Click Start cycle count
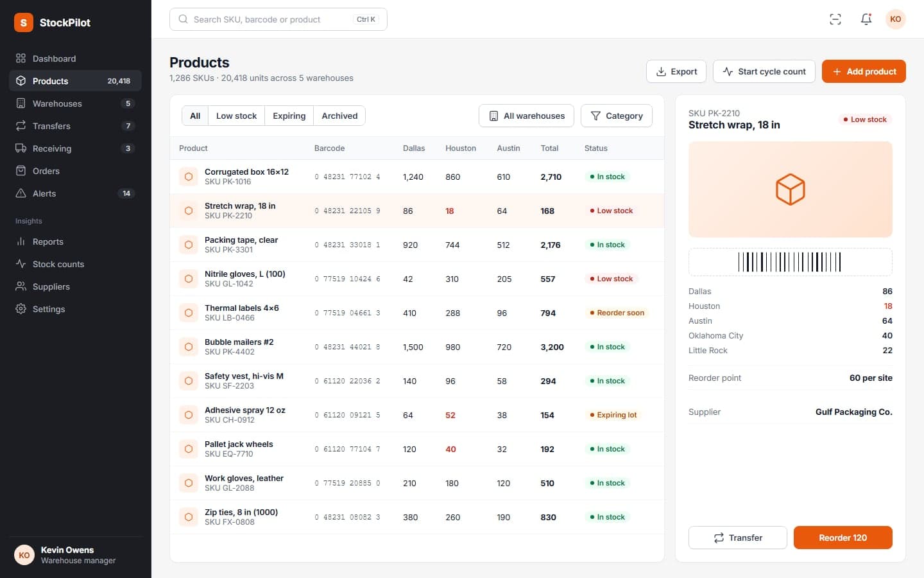Screen dimensions: 924x578 pos(764,71)
